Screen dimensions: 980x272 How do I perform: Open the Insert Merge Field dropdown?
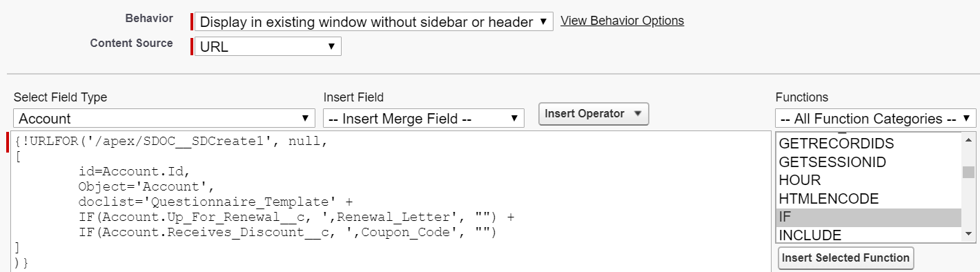pyautogui.click(x=424, y=119)
